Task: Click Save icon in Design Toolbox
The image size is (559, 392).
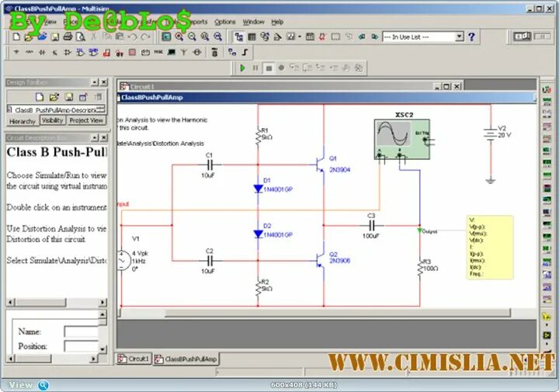Action: [69, 97]
